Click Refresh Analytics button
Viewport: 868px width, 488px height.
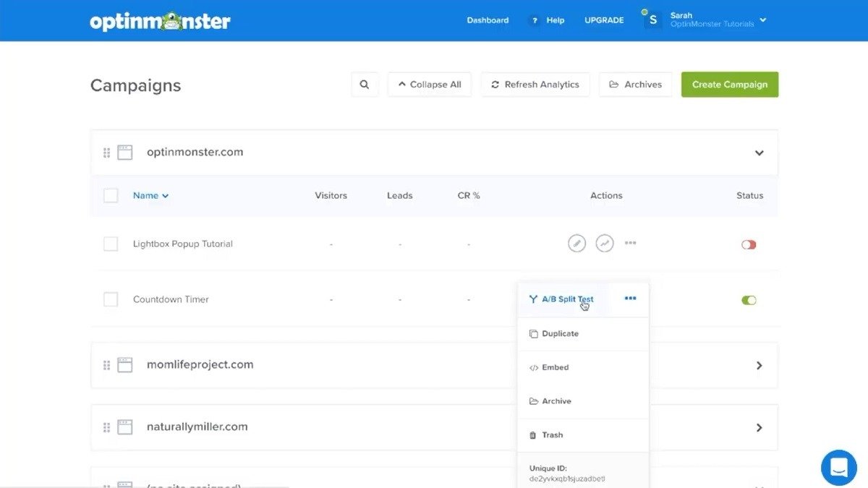click(x=535, y=85)
